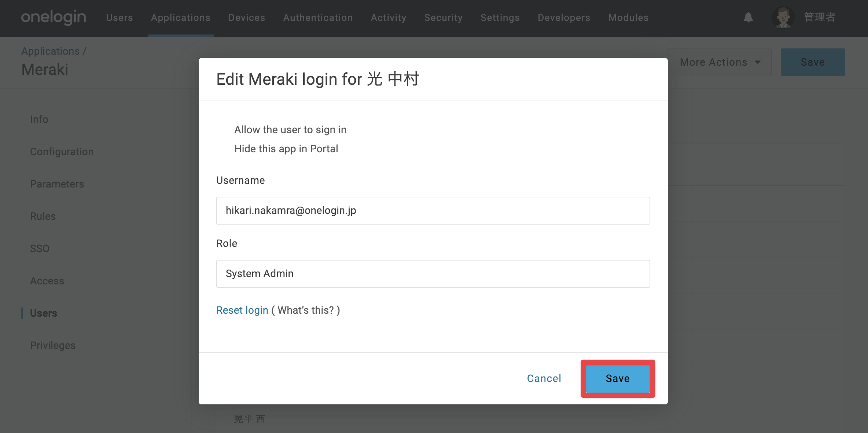Click the dialog title 'Edit Meraki login for 光 中村'
This screenshot has height=433, width=868.
tap(317, 79)
